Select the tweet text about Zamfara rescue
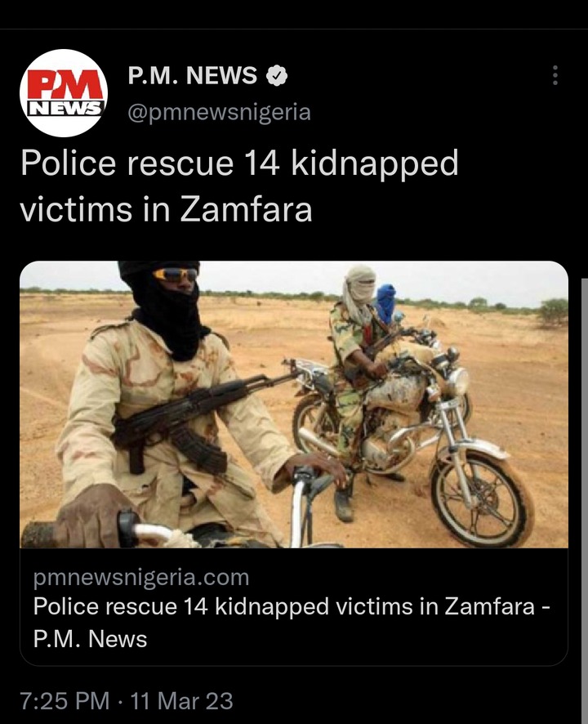Viewport: 588px width, 724px height. 239,185
